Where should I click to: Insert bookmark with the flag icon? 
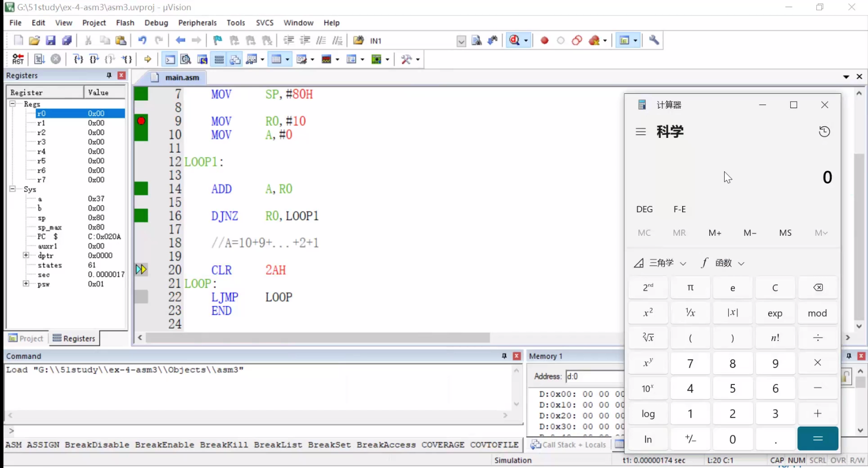[218, 40]
